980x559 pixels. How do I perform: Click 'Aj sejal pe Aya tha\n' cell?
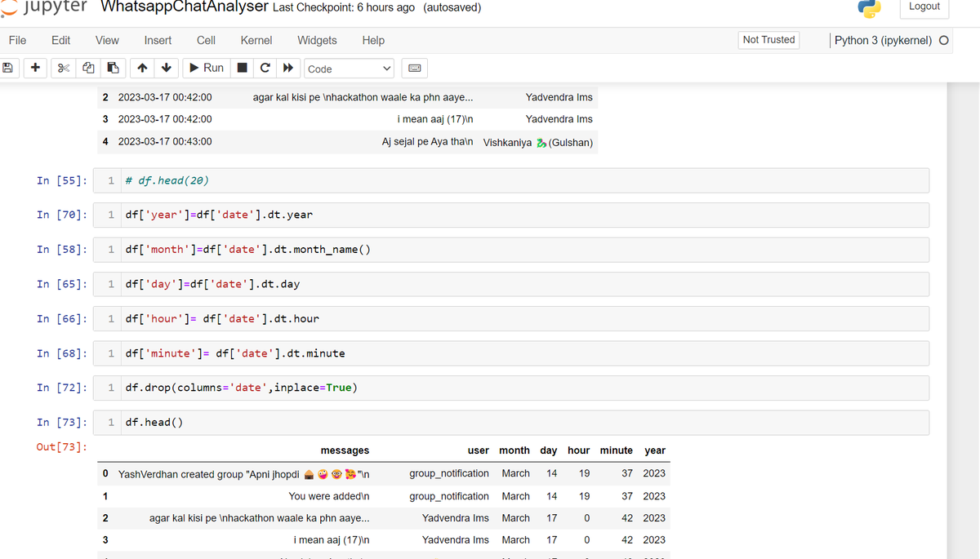tap(428, 142)
